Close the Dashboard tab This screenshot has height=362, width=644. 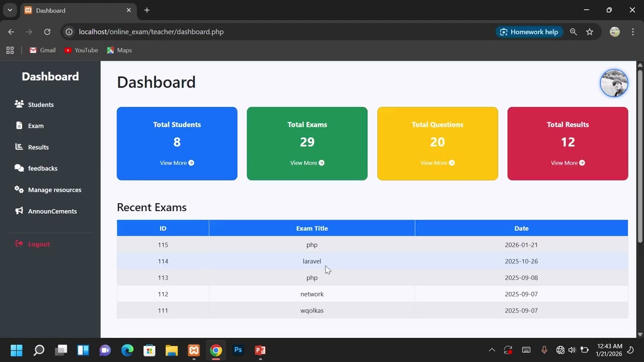[x=129, y=10]
